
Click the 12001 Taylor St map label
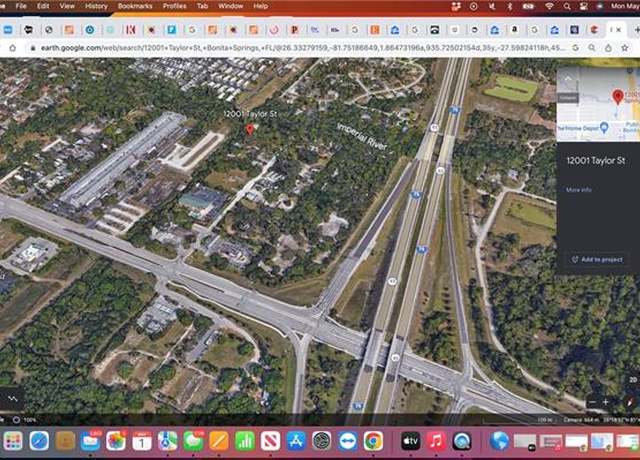click(x=250, y=114)
